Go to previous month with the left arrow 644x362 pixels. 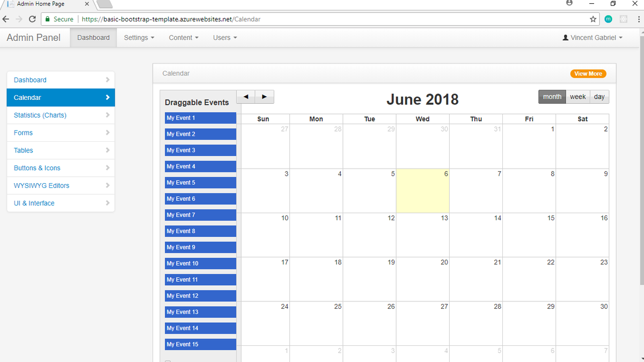click(246, 97)
